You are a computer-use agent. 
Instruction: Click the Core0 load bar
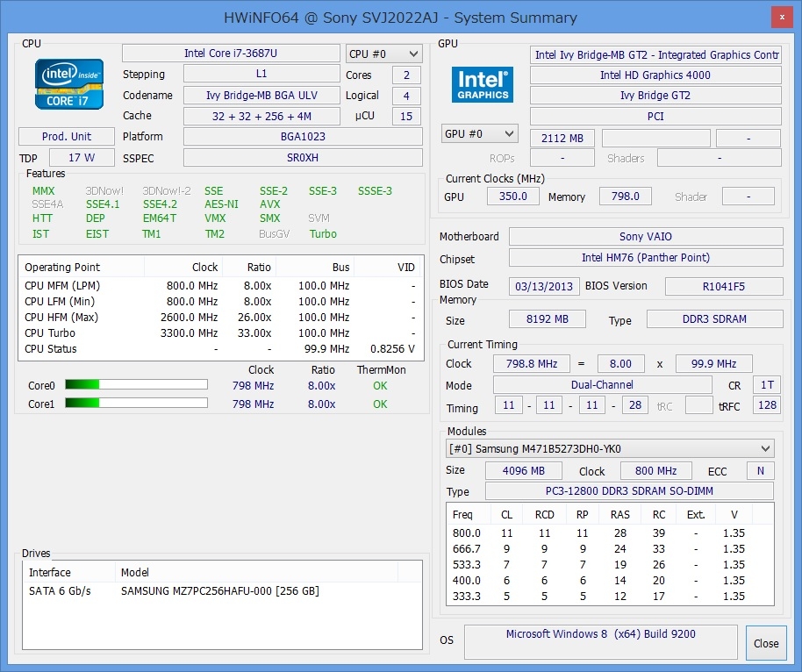coord(136,384)
